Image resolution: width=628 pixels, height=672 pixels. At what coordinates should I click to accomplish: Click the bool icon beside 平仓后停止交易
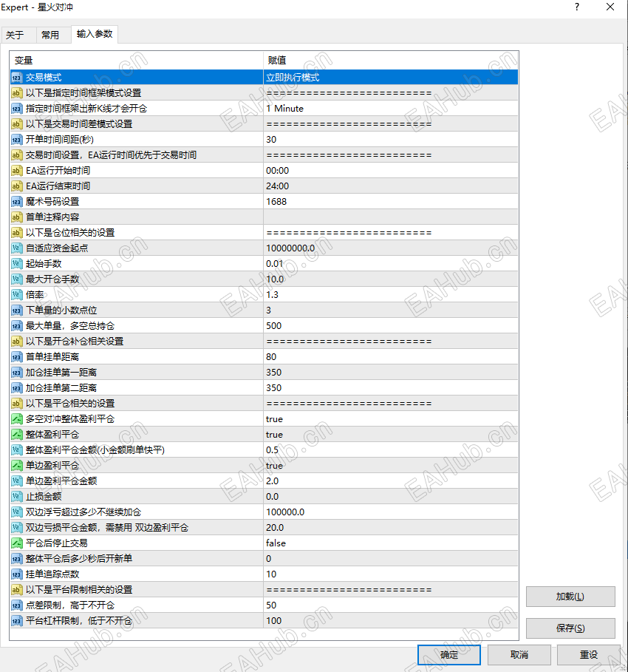(x=16, y=543)
